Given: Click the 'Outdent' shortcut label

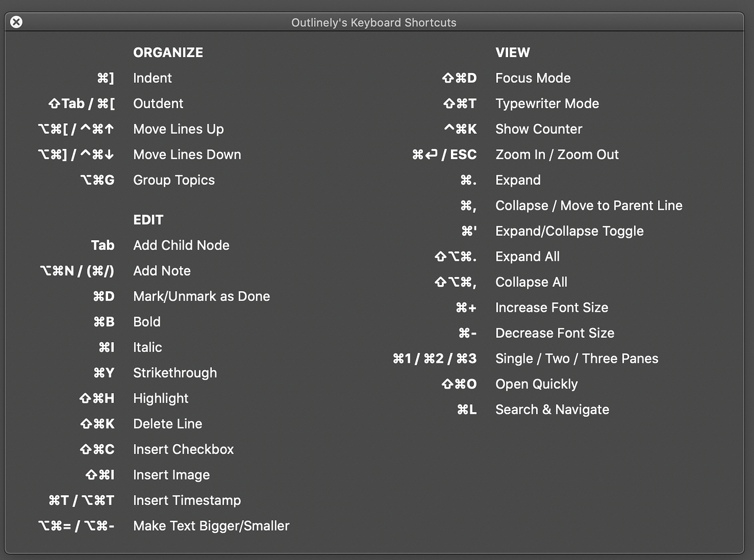Looking at the screenshot, I should [x=158, y=104].
